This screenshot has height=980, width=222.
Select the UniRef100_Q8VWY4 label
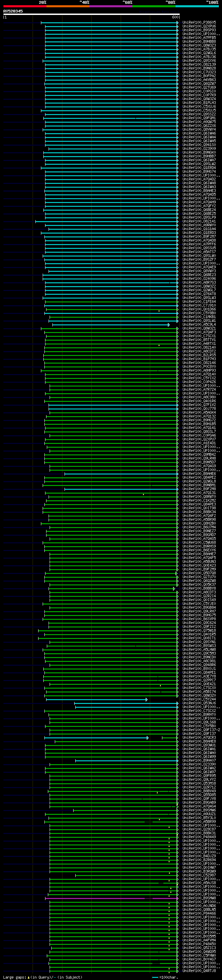pos(199,129)
